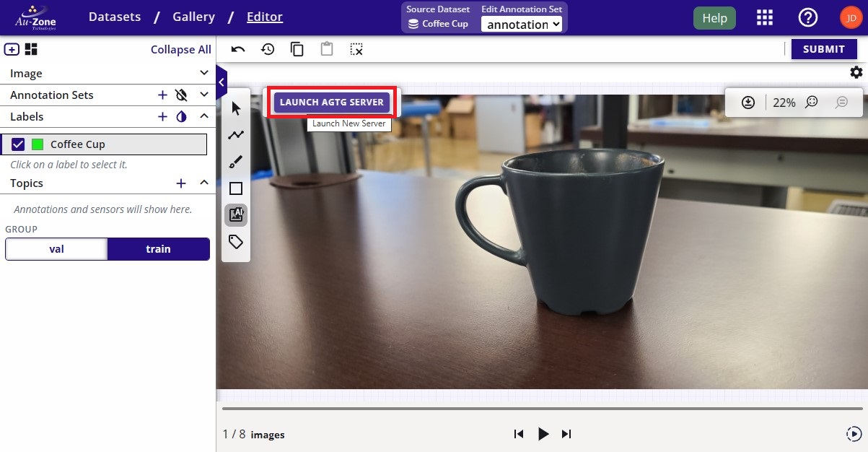This screenshot has height=452, width=868.
Task: Choose the pointer select tool
Action: tap(236, 109)
